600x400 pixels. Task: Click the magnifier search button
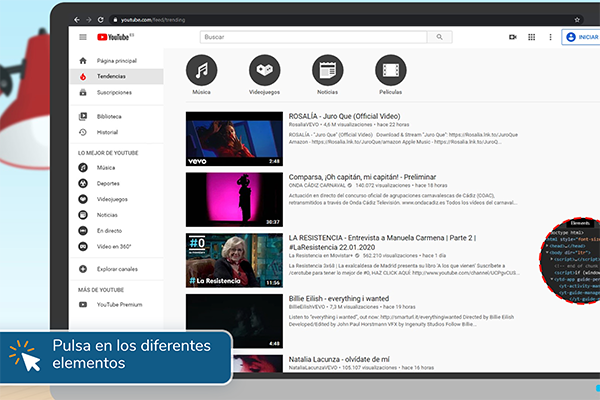pos(440,37)
